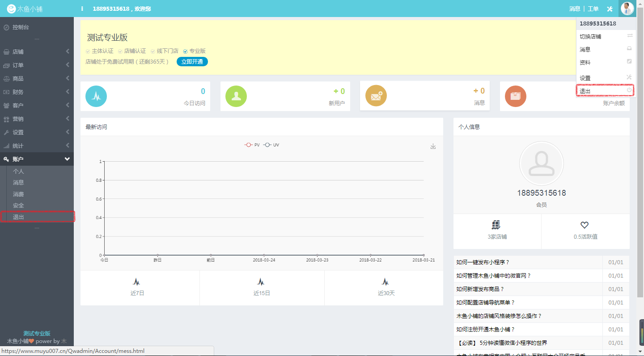Select the 近7日 statistics panel
Image resolution: width=644 pixels, height=356 pixels.
(x=137, y=287)
